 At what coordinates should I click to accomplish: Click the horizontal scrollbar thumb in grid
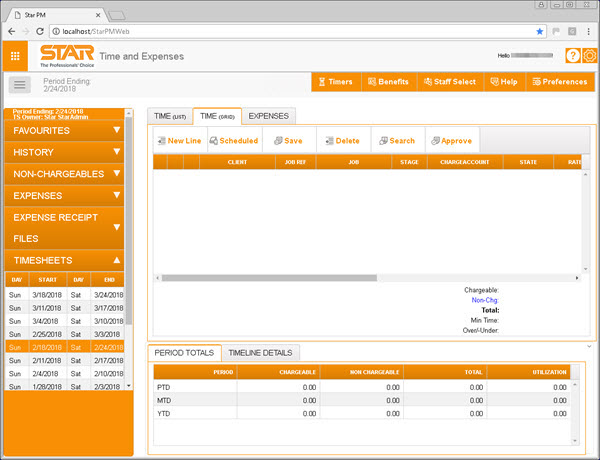point(269,278)
